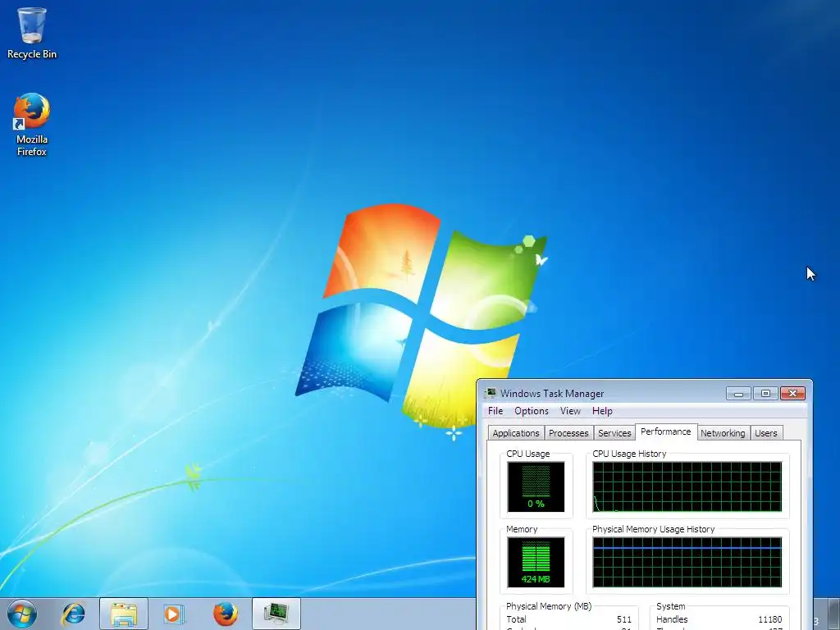Select the Mozilla Firefox desktop shortcut
Image resolution: width=840 pixels, height=630 pixels.
pos(32,125)
